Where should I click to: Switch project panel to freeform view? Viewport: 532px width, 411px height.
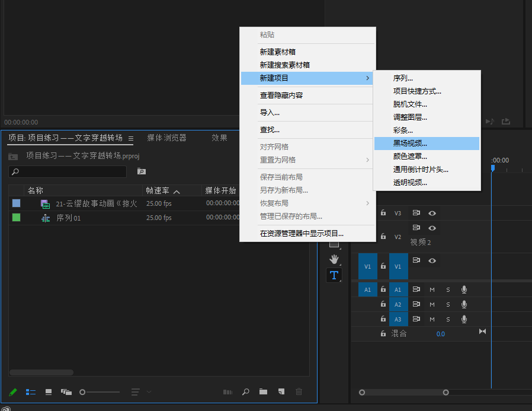click(x=66, y=392)
